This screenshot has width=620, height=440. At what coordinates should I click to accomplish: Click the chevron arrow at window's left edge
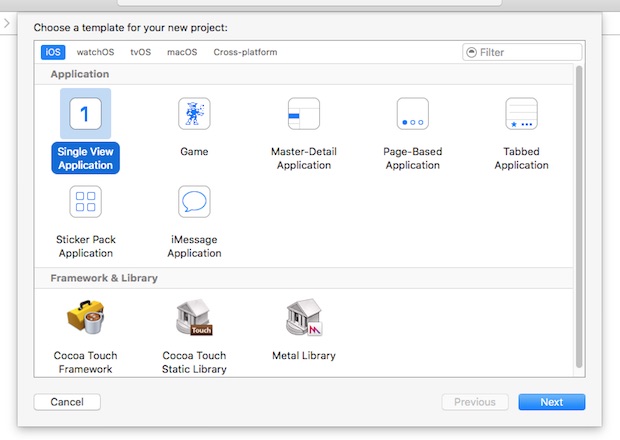pos(7,23)
